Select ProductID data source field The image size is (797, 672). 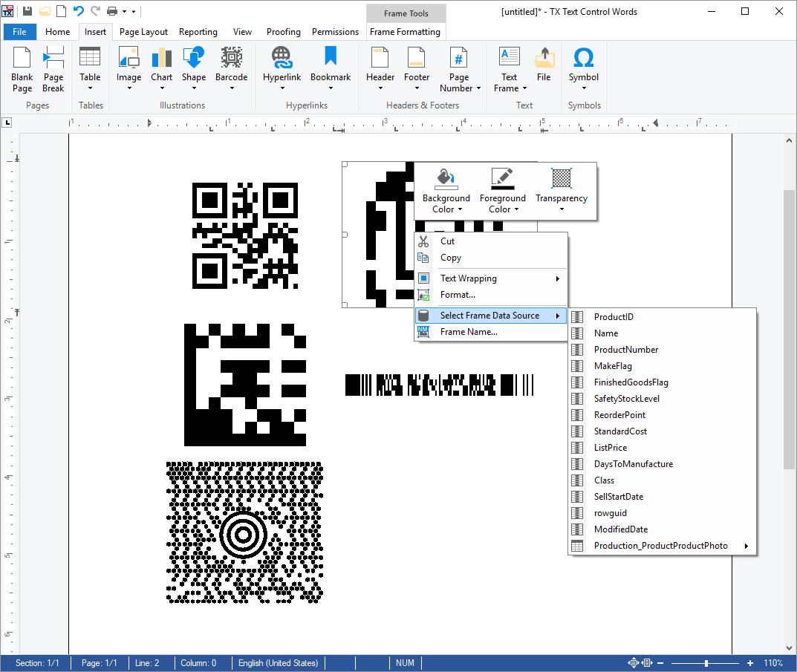662,317
